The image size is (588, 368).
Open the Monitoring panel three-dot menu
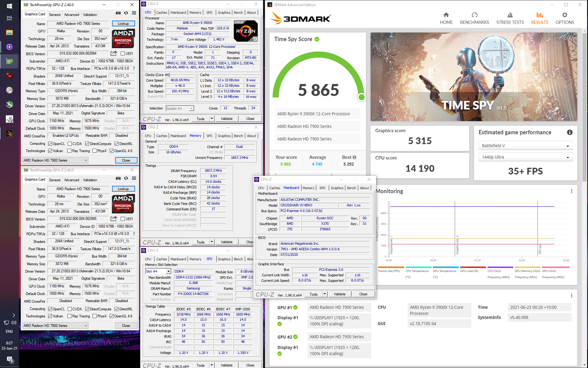[571, 191]
